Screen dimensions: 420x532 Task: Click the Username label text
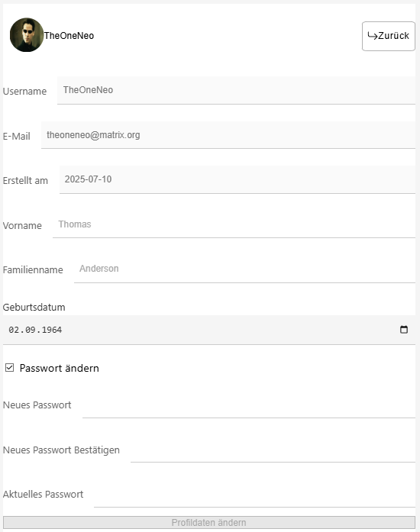click(24, 92)
